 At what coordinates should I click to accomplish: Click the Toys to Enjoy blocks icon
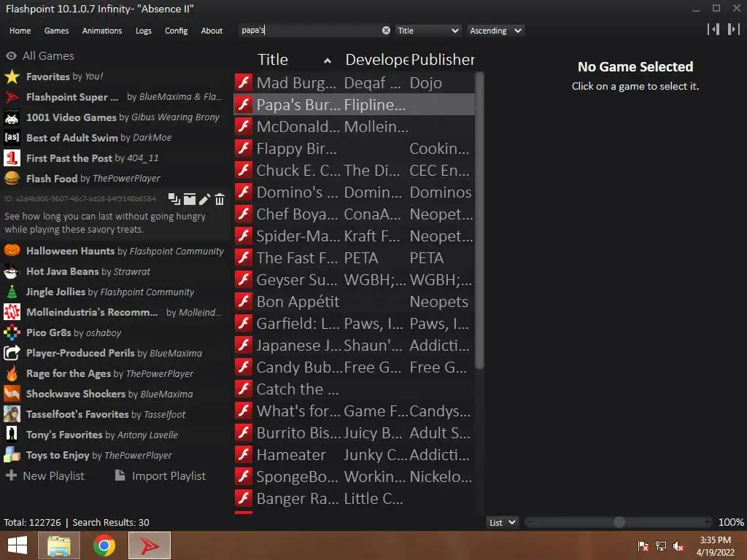click(x=12, y=455)
